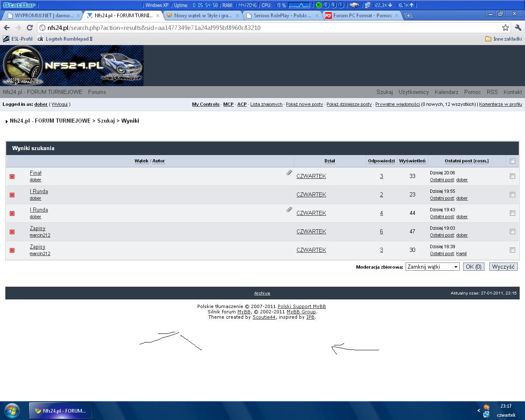Sort results by the Ostatni post column
This screenshot has height=420, width=525.
point(466,161)
